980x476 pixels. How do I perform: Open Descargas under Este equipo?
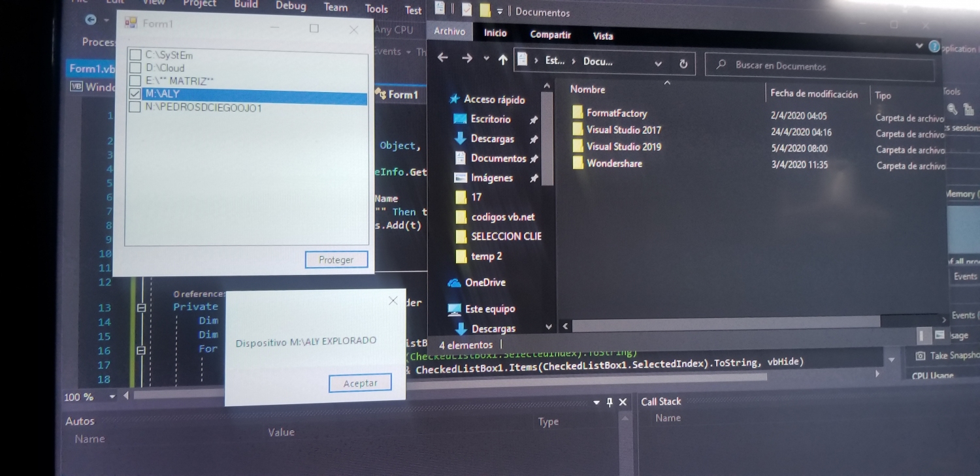pos(493,328)
